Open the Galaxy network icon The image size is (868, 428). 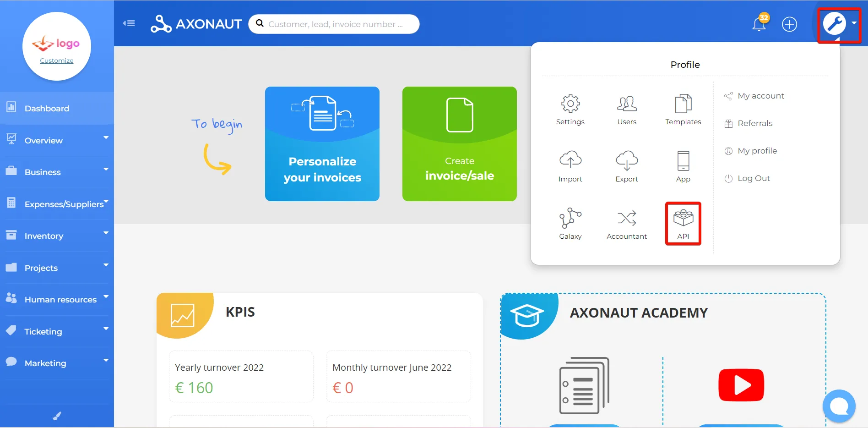(570, 218)
